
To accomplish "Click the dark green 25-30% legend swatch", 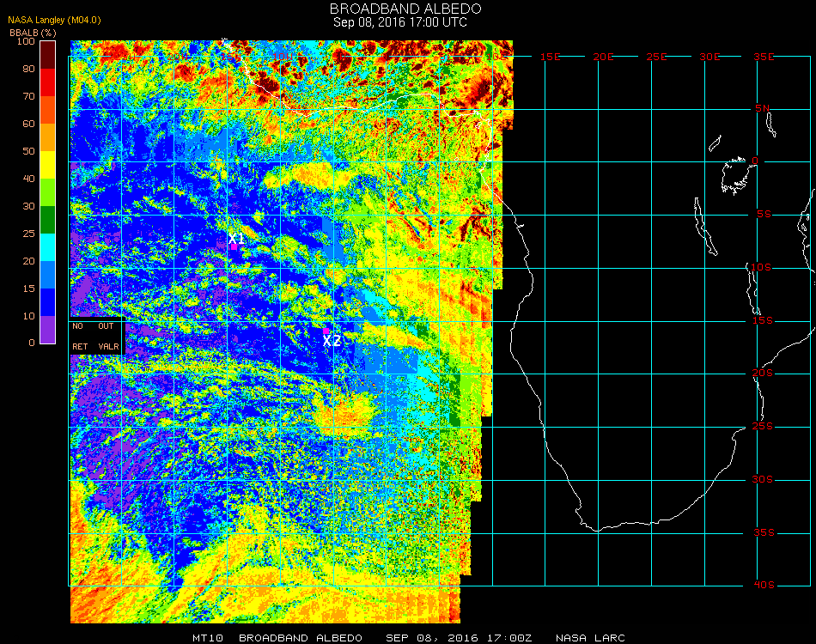I will click(x=48, y=220).
